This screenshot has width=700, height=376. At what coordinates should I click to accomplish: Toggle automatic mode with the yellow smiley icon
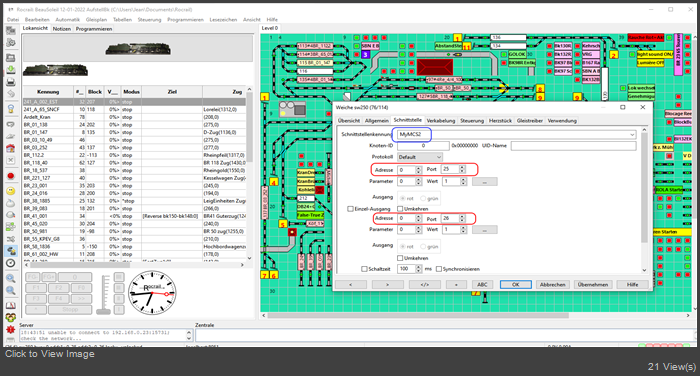(x=11, y=191)
